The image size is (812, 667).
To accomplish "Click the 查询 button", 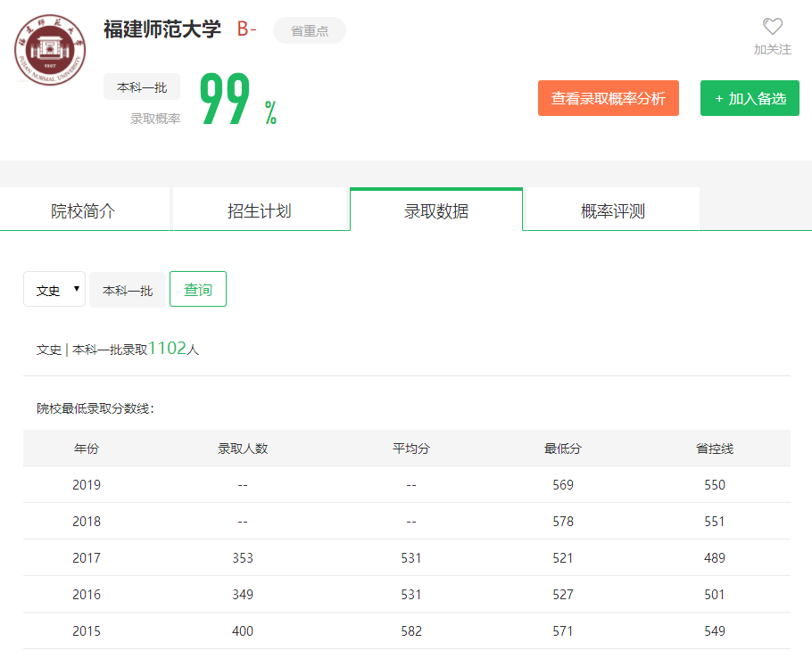I will 198,289.
